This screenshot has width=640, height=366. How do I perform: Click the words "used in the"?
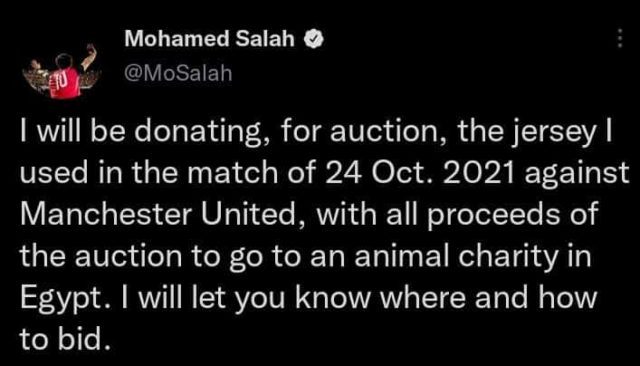pyautogui.click(x=99, y=173)
